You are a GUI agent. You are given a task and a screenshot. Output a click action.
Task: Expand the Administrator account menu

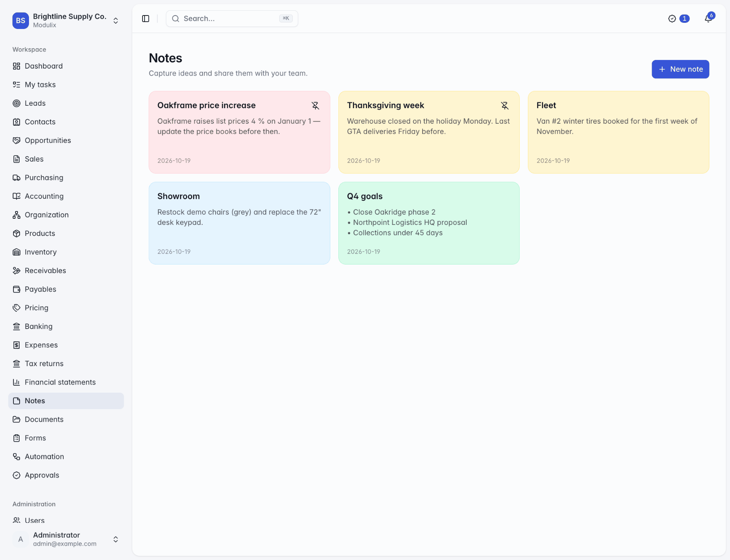point(116,540)
